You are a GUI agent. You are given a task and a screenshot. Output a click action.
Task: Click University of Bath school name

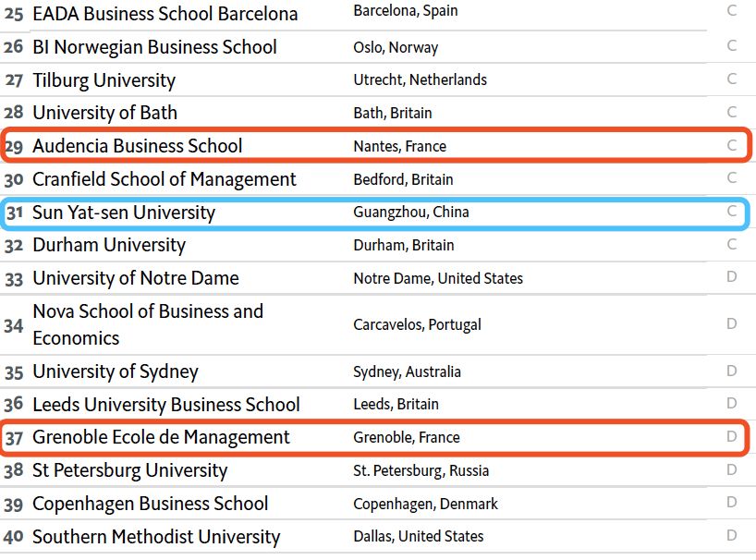click(x=104, y=113)
